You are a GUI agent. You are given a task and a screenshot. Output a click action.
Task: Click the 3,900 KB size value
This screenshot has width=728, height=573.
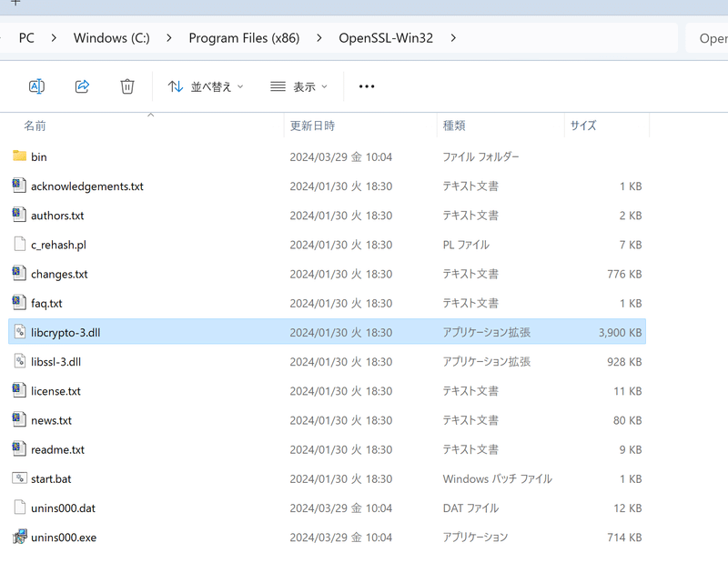620,333
